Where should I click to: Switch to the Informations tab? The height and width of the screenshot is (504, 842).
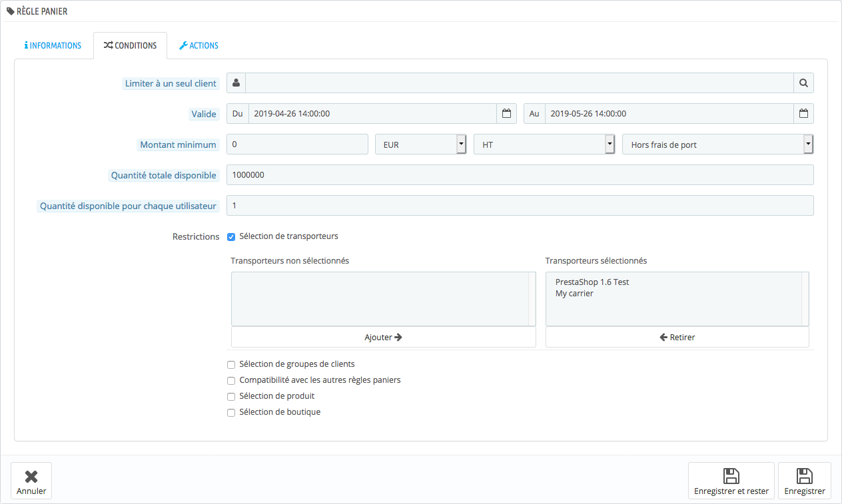[x=53, y=46]
